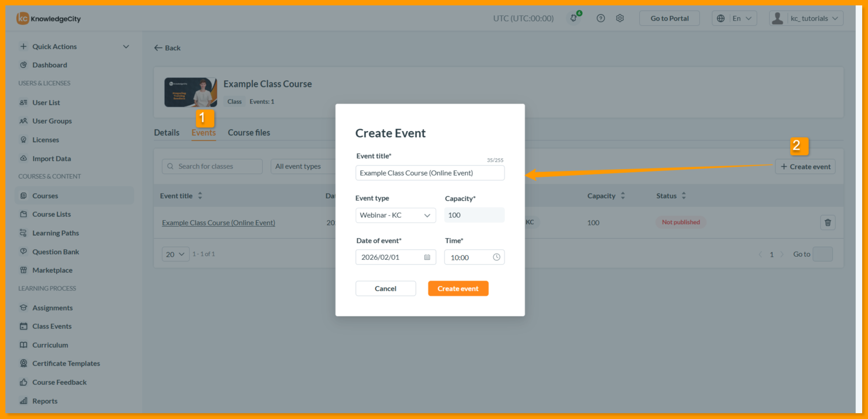Open the kc_tutorials account dropdown
This screenshot has height=419, width=868.
[x=806, y=18]
